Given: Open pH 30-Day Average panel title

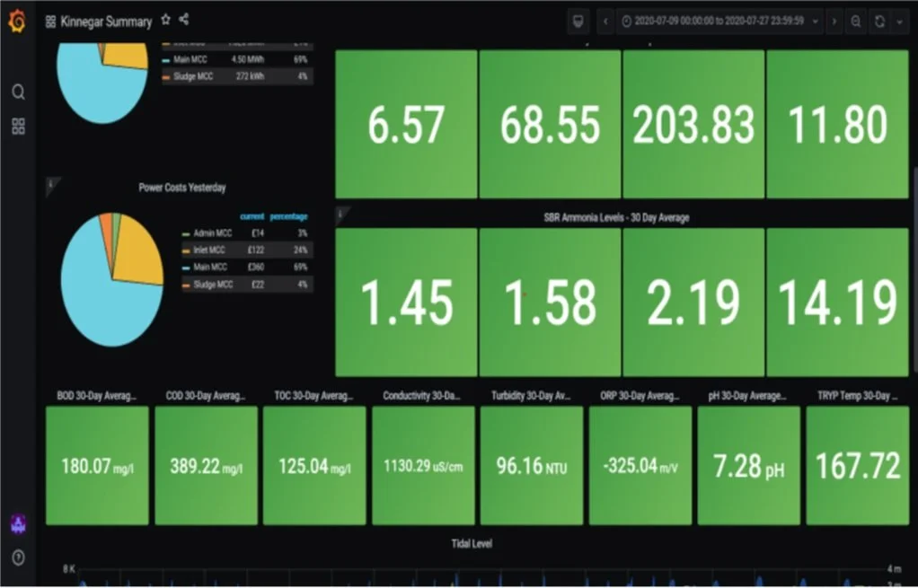Looking at the screenshot, I should pos(747,396).
